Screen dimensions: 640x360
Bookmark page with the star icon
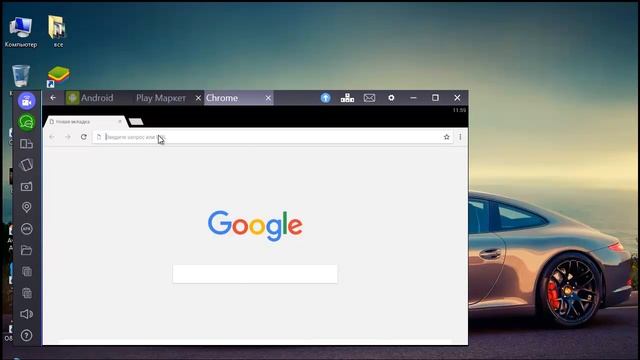tap(447, 137)
